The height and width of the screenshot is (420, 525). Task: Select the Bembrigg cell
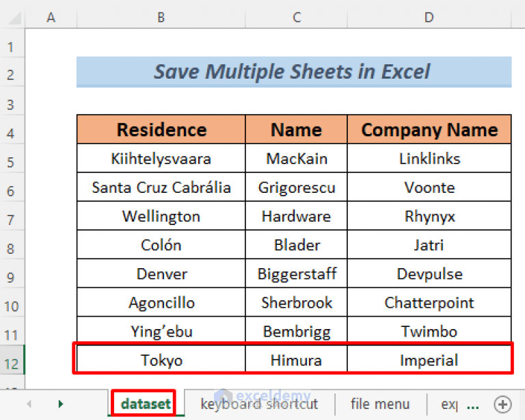coord(296,331)
